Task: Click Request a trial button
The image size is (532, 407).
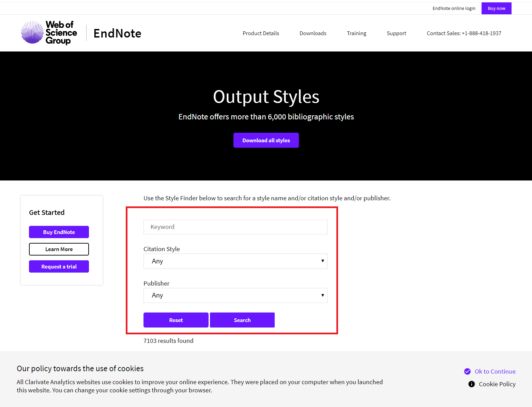Action: click(59, 266)
